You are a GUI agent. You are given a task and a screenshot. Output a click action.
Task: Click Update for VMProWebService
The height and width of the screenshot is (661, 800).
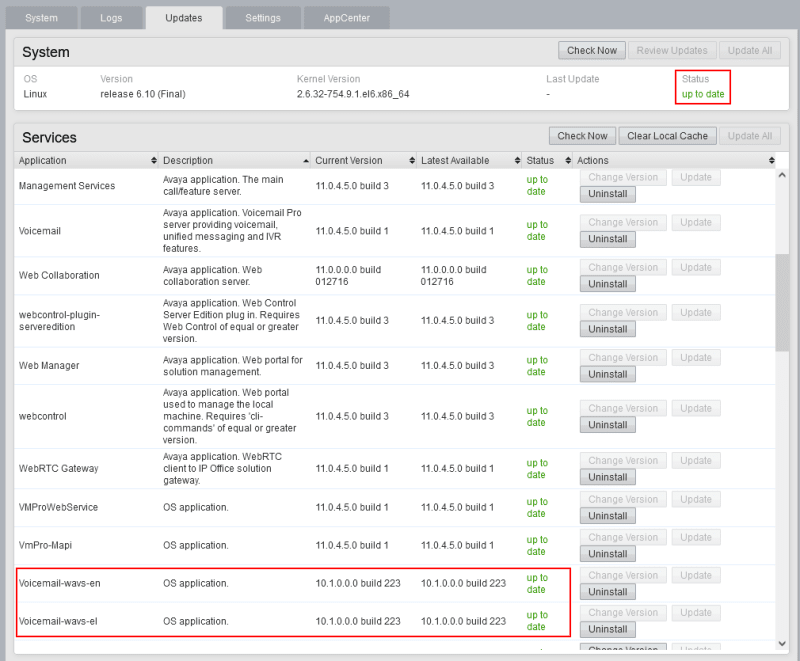click(695, 499)
